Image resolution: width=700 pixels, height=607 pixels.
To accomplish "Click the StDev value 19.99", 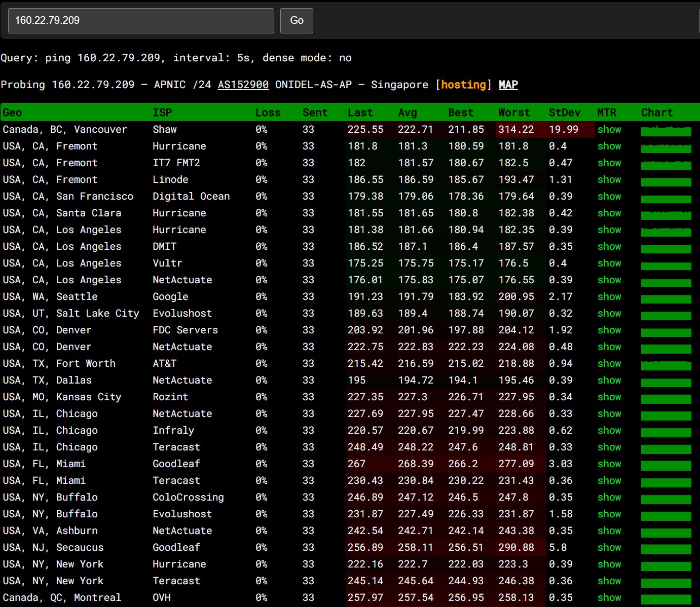I will pyautogui.click(x=564, y=129).
